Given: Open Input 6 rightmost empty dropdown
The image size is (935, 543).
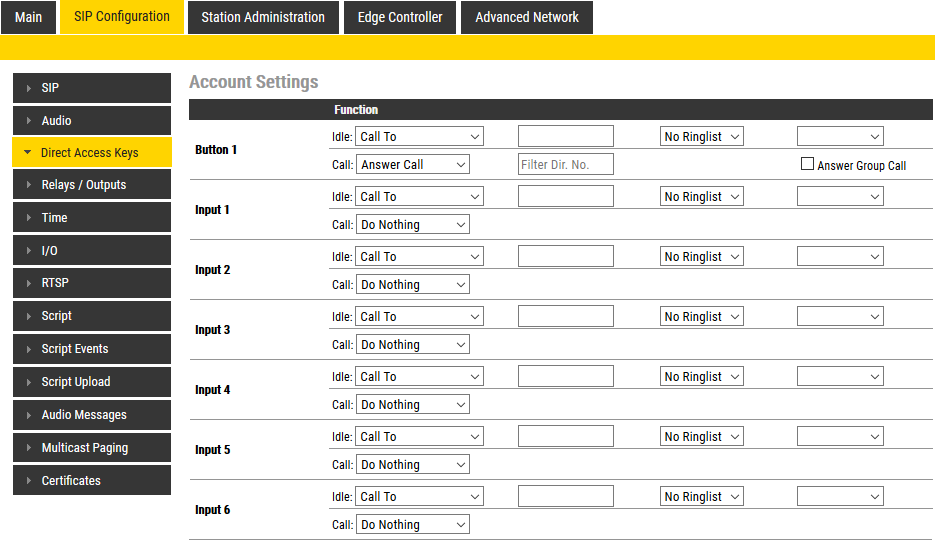Looking at the screenshot, I should click(x=840, y=497).
